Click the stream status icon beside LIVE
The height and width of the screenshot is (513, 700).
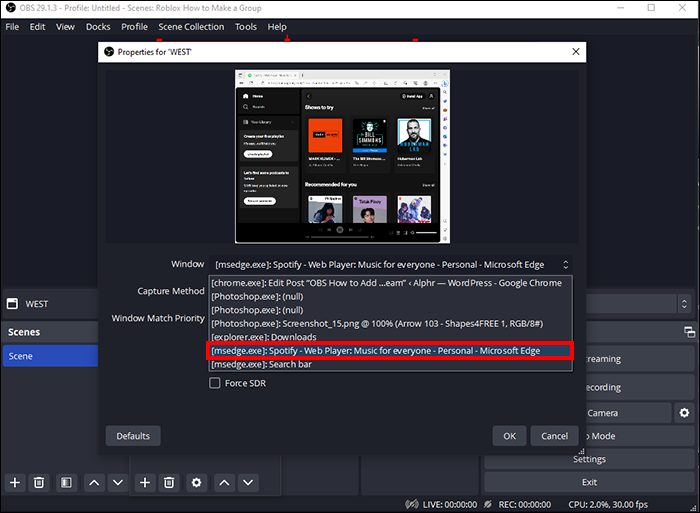click(x=411, y=505)
